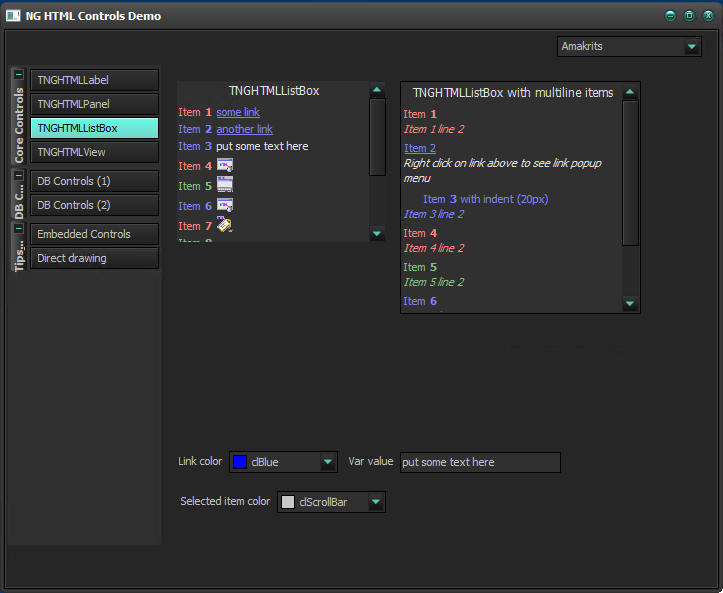The width and height of the screenshot is (723, 593).
Task: Click the image icon beside Item 5
Action: pos(224,185)
